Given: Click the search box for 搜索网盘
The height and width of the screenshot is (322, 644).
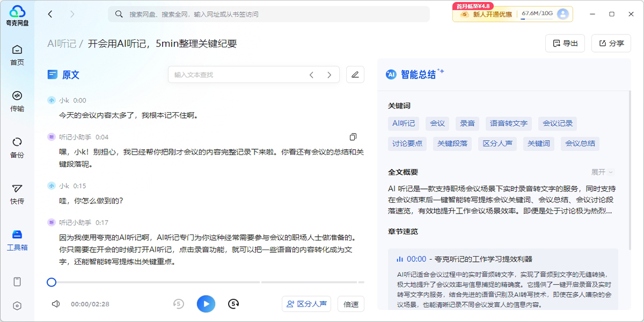Looking at the screenshot, I should pyautogui.click(x=269, y=14).
